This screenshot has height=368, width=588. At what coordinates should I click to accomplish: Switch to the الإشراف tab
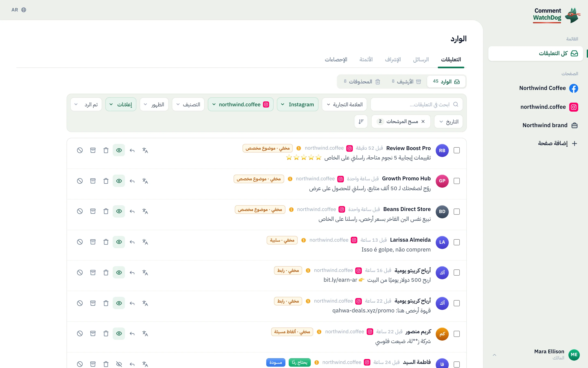(x=393, y=60)
